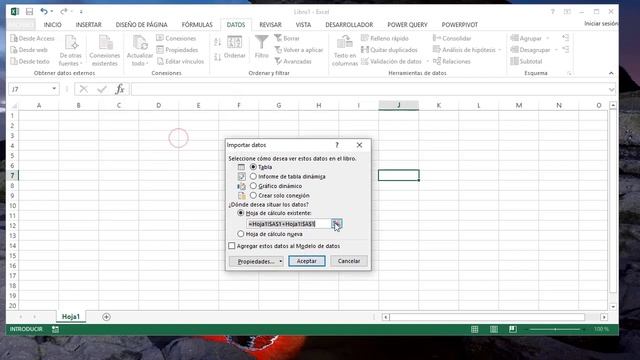Click Texto en columnas tool
The width and height of the screenshot is (640, 360).
[345, 51]
